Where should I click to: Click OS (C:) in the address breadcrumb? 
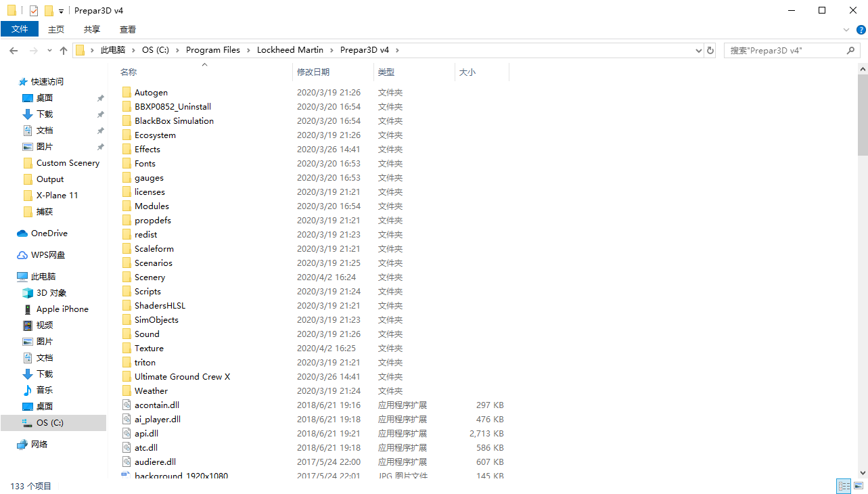156,50
